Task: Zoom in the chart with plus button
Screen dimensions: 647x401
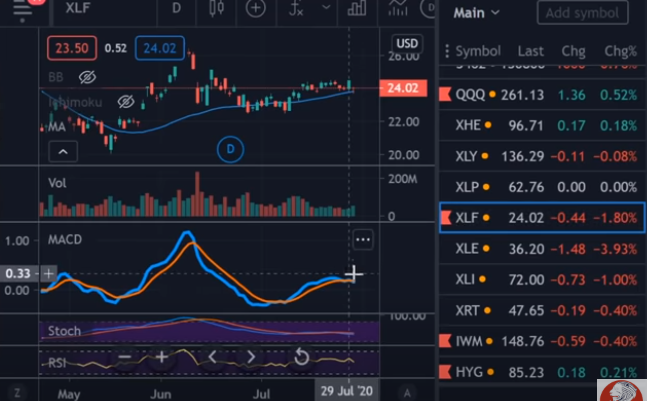Action: (x=161, y=357)
